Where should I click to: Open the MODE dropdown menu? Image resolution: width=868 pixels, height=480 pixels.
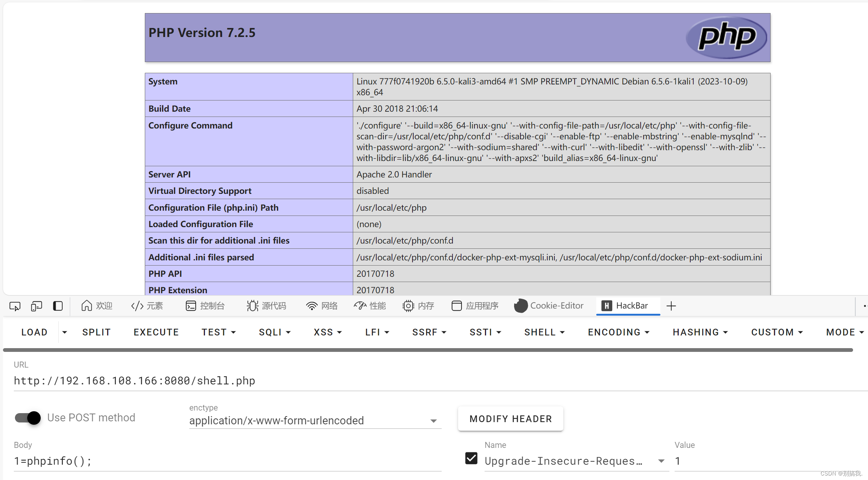tap(845, 332)
